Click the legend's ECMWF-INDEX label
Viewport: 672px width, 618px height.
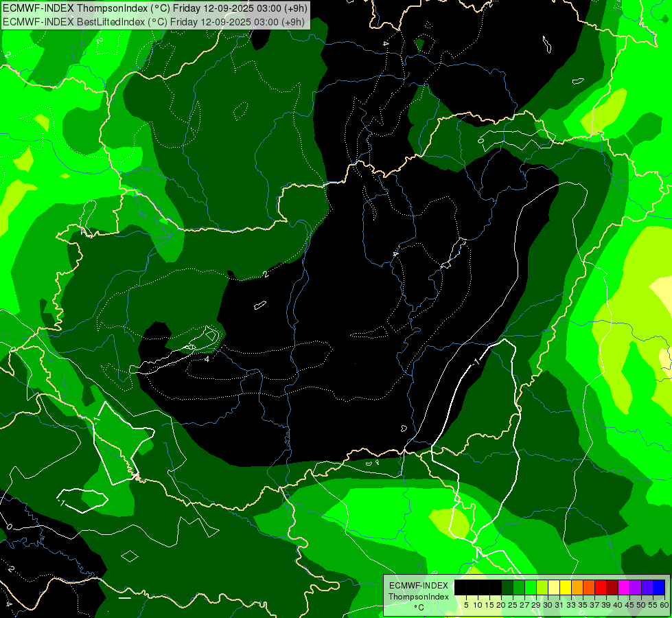tap(419, 586)
